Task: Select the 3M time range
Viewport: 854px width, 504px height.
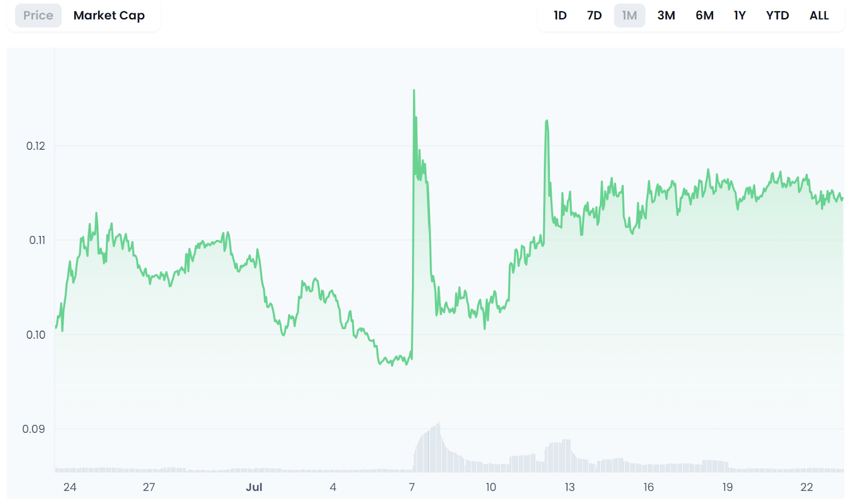Action: click(666, 15)
